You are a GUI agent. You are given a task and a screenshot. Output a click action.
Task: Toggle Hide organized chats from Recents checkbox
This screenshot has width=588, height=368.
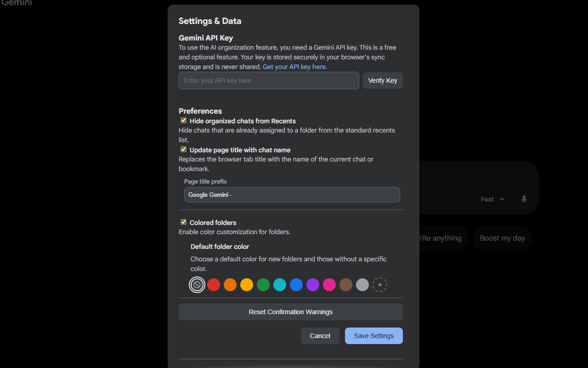point(184,121)
